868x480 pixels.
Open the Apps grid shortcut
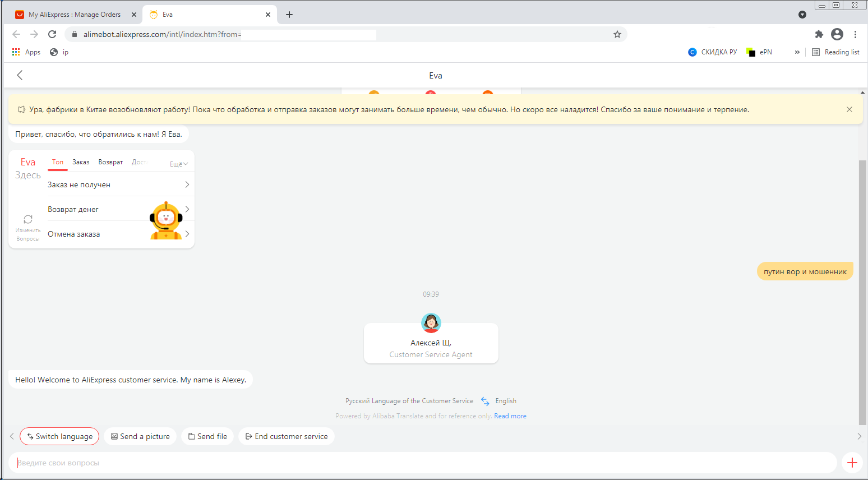pyautogui.click(x=26, y=52)
